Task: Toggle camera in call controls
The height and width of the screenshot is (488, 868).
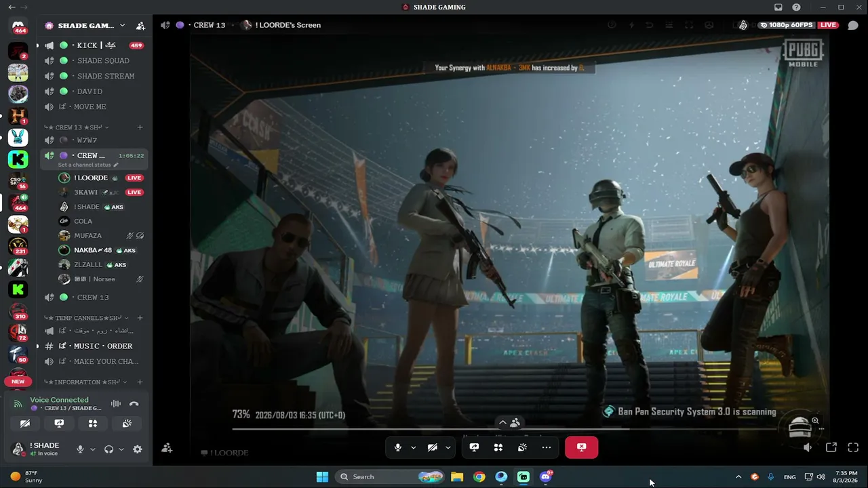Action: pyautogui.click(x=433, y=447)
